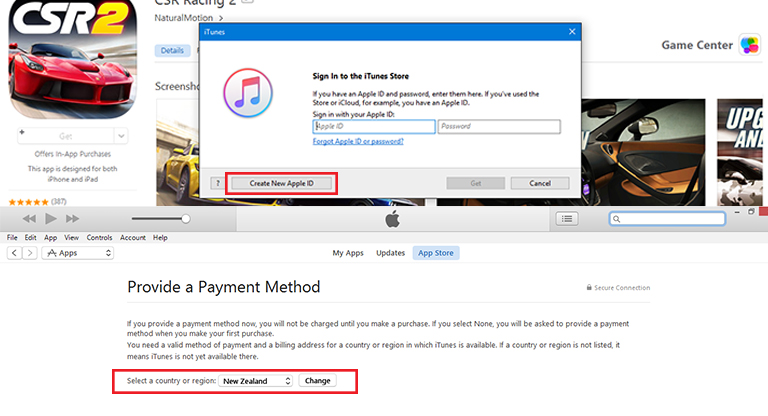Switch to the Updates tab
This screenshot has width=768, height=416.
390,253
